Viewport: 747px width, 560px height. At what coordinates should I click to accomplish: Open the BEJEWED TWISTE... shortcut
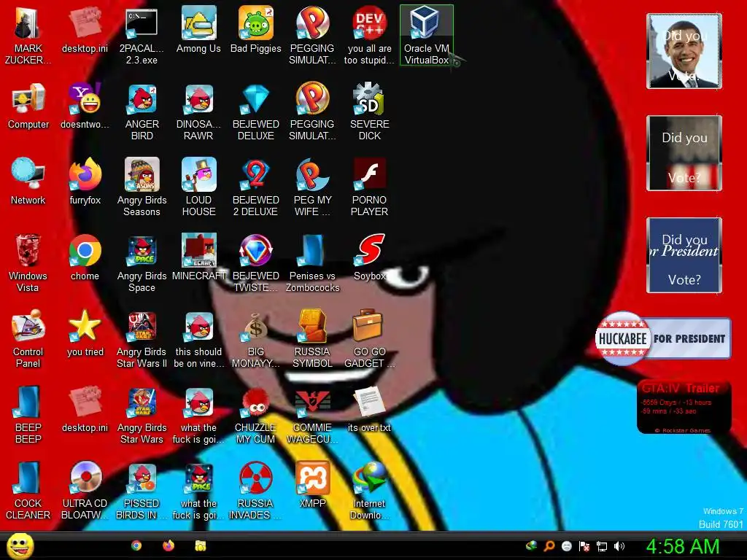click(x=256, y=262)
